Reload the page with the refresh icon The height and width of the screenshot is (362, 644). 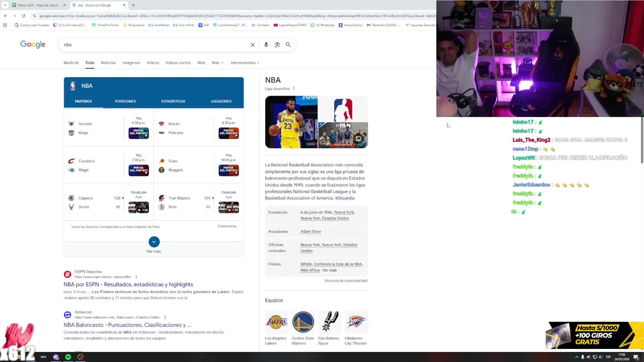[x=23, y=16]
